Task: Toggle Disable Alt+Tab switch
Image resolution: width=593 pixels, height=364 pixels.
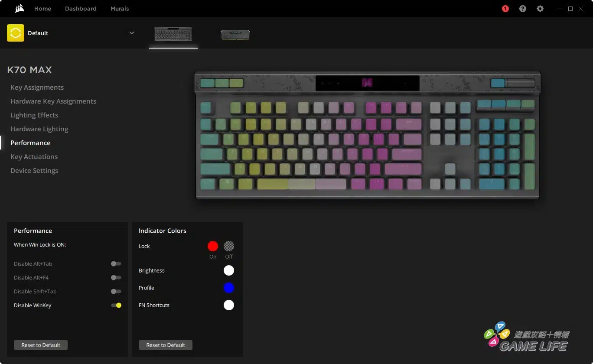Action: [116, 264]
